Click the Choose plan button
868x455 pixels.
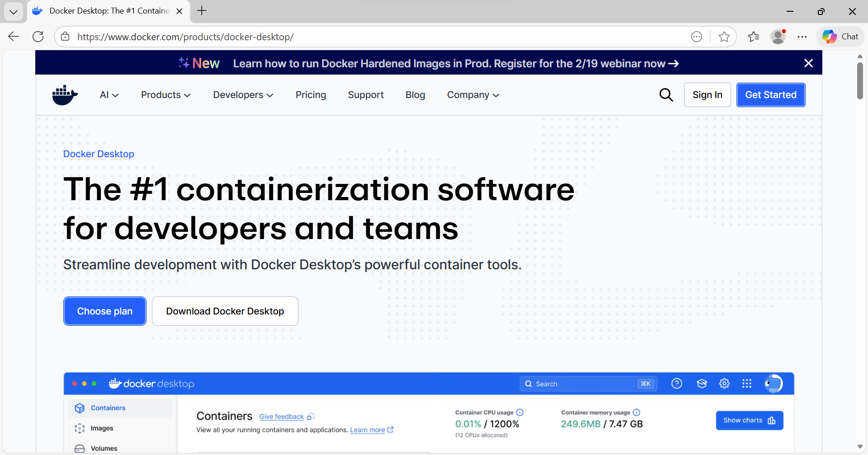(x=104, y=311)
